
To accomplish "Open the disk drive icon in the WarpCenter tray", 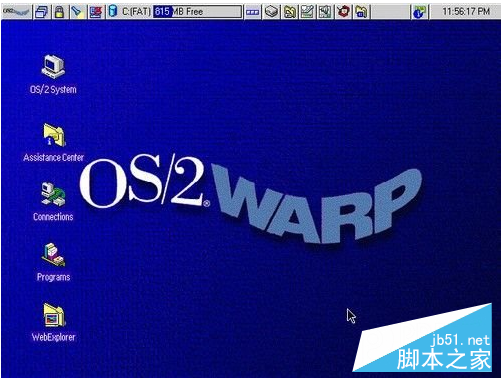I will (272, 12).
